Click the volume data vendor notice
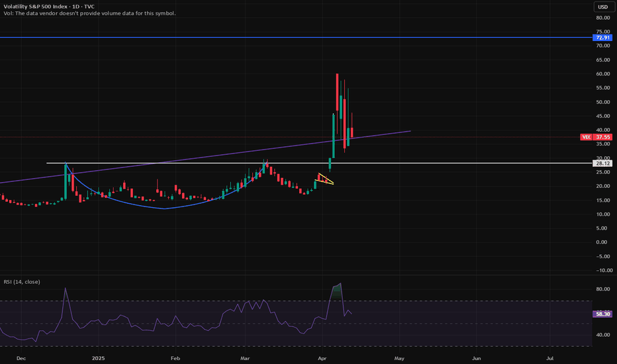The width and height of the screenshot is (617, 364). pyautogui.click(x=89, y=13)
